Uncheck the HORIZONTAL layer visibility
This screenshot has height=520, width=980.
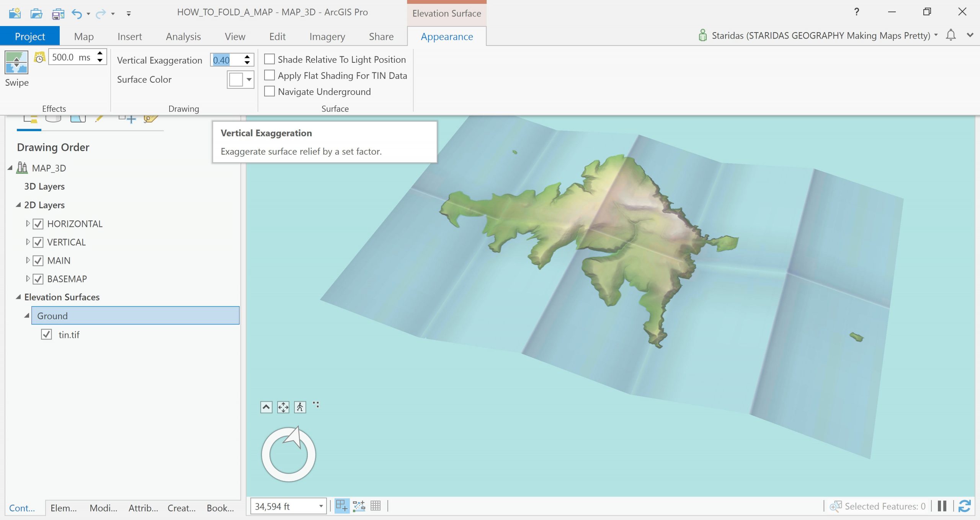point(38,224)
